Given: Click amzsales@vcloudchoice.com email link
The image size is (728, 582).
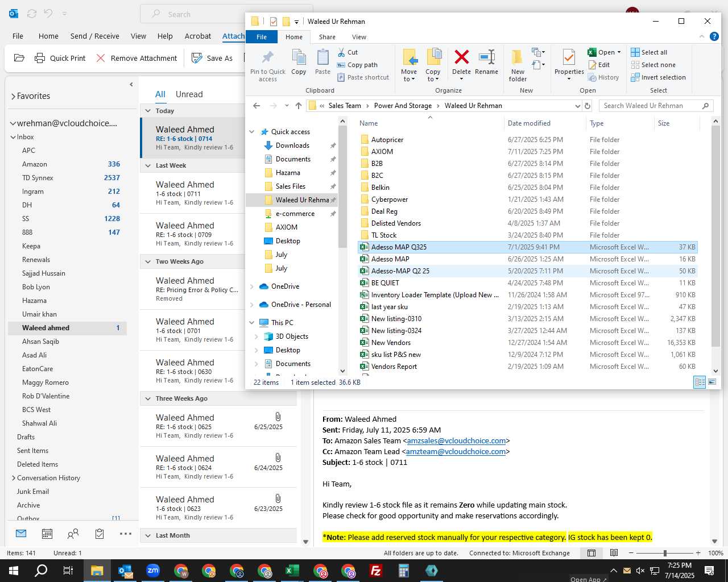Looking at the screenshot, I should [x=456, y=441].
